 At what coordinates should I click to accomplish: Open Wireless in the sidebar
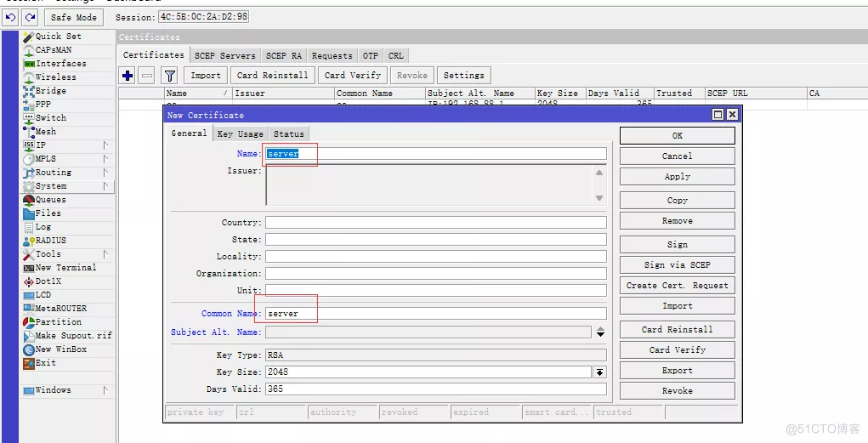click(x=55, y=77)
